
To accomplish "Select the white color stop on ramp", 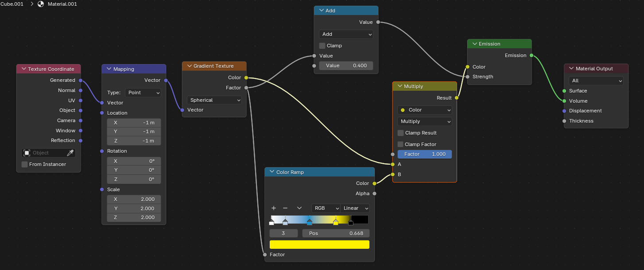I will pyautogui.click(x=272, y=223).
